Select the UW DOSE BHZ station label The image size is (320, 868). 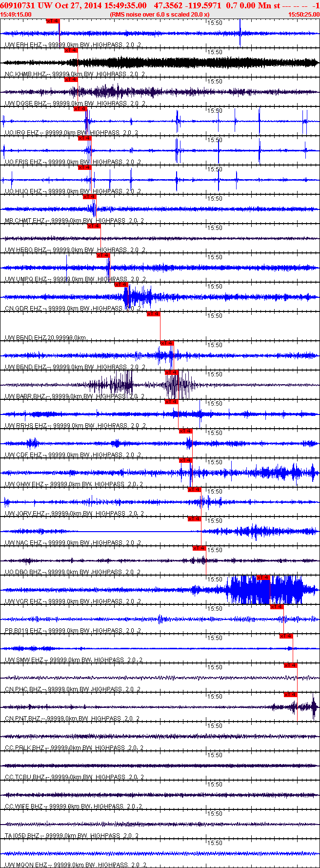(75, 103)
